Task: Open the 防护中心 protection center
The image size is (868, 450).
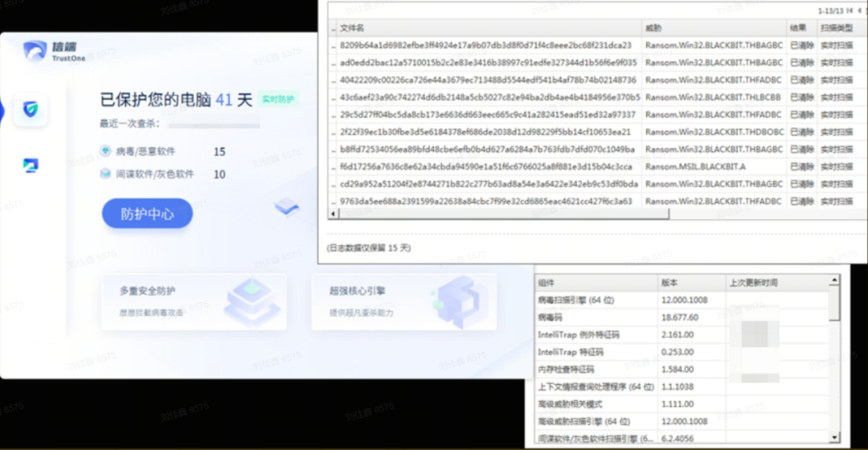Action: pos(146,214)
